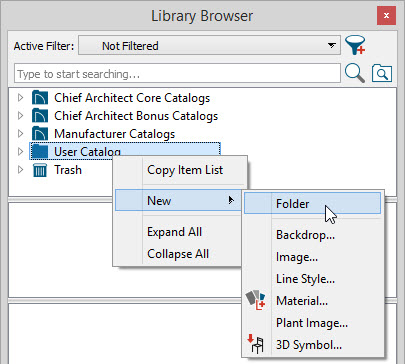405x364 pixels.
Task: Select the User Catalog label
Action: [x=87, y=152]
